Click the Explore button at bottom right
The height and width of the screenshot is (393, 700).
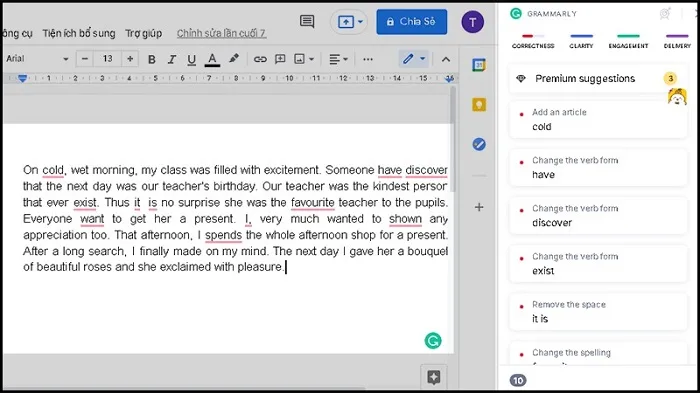[x=433, y=377]
